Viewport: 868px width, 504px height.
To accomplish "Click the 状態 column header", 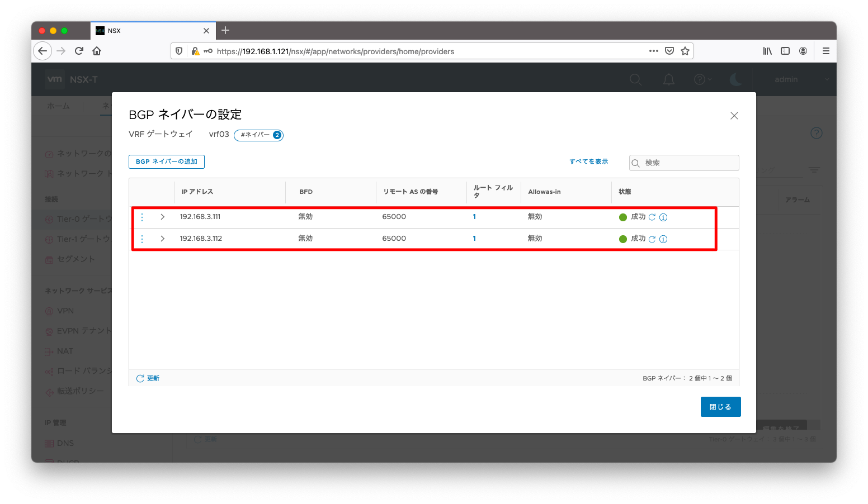I will pos(625,192).
